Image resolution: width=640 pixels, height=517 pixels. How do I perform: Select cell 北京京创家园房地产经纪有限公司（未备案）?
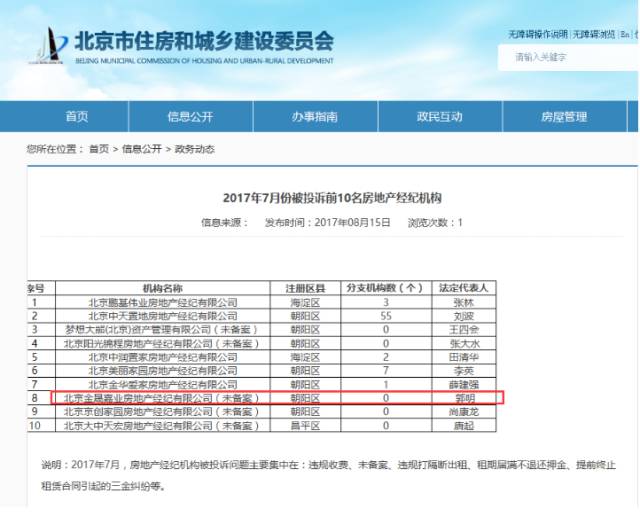pyautogui.click(x=162, y=412)
